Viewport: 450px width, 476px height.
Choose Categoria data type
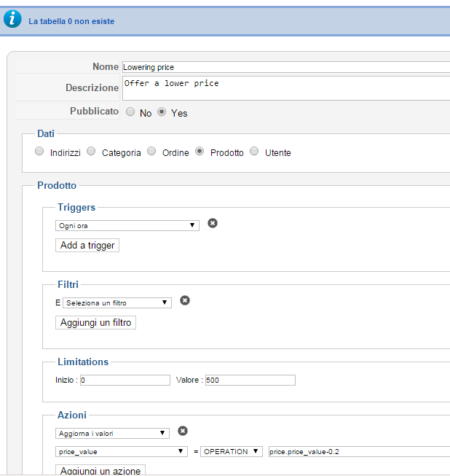91,151
